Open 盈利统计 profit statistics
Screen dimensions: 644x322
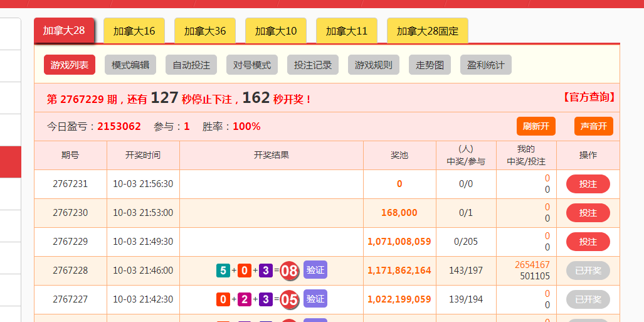pyautogui.click(x=485, y=65)
